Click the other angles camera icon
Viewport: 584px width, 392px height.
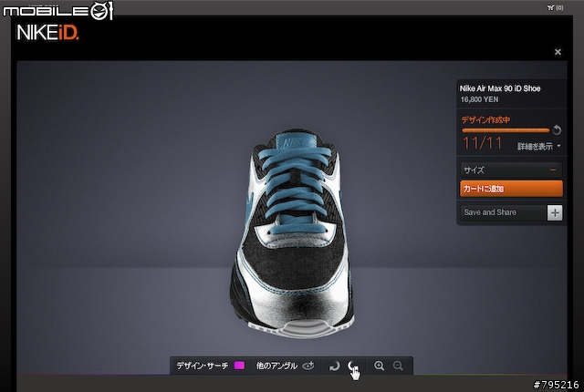point(308,366)
